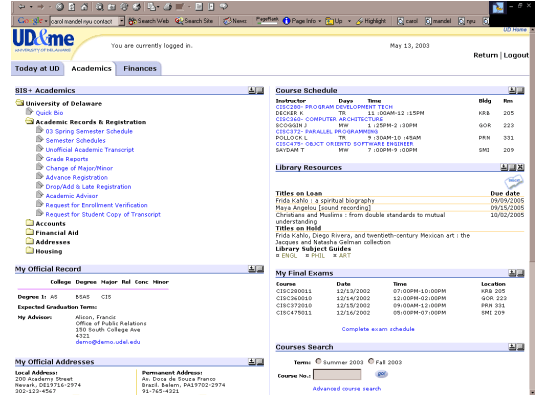This screenshot has width=546, height=396.
Task: Open the Up button dropdown arrow
Action: click(x=349, y=21)
